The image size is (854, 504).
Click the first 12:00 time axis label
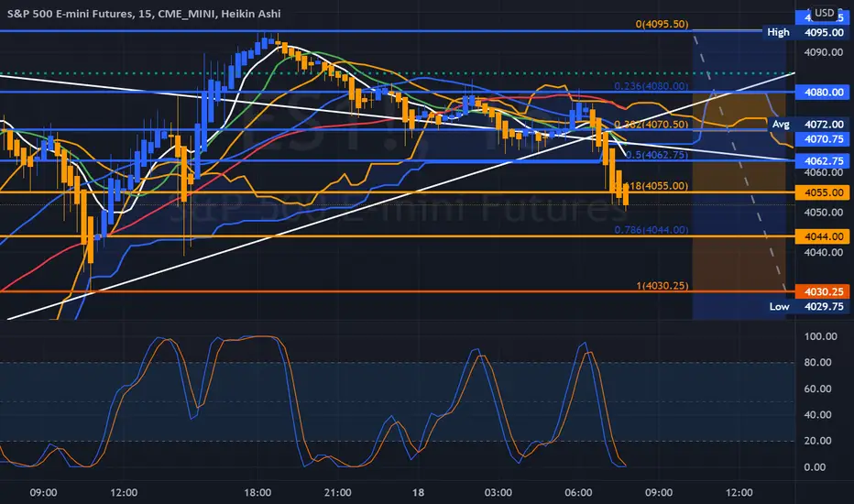coord(124,493)
